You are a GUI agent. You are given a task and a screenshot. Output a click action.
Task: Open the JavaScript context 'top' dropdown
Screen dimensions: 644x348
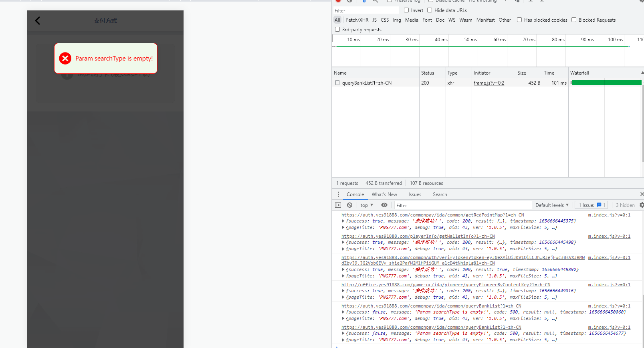(366, 205)
